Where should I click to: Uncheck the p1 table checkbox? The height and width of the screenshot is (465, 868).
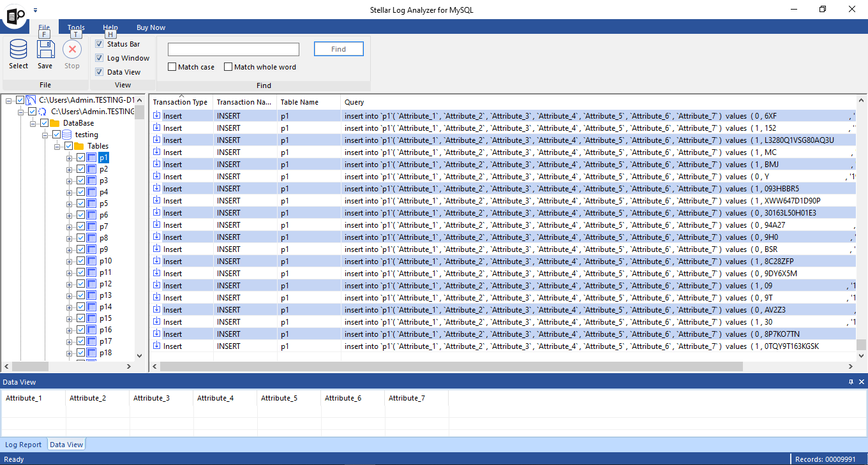pyautogui.click(x=80, y=158)
